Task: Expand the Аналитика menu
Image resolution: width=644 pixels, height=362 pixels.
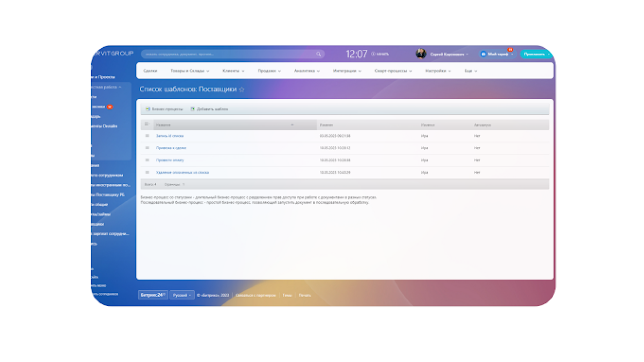Action: tap(307, 71)
